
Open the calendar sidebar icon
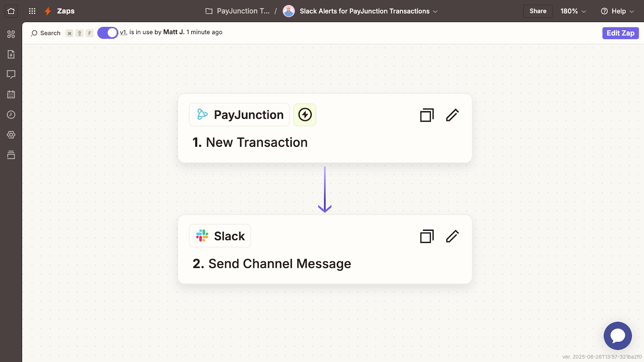coord(11,95)
